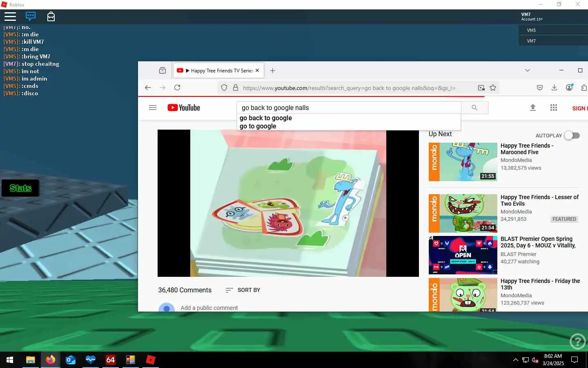Focus the browser URL address bar
Image resolution: width=588 pixels, height=368 pixels.
349,88
